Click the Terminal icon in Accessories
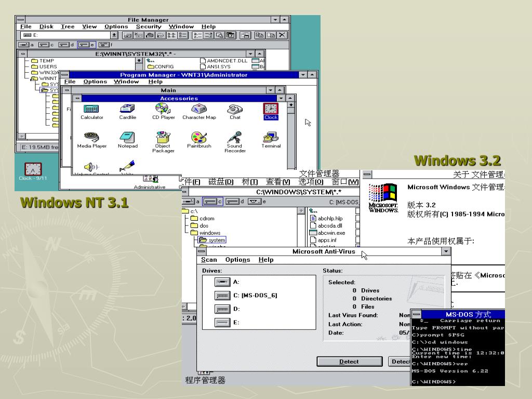The height and width of the screenshot is (399, 532). pyautogui.click(x=271, y=140)
